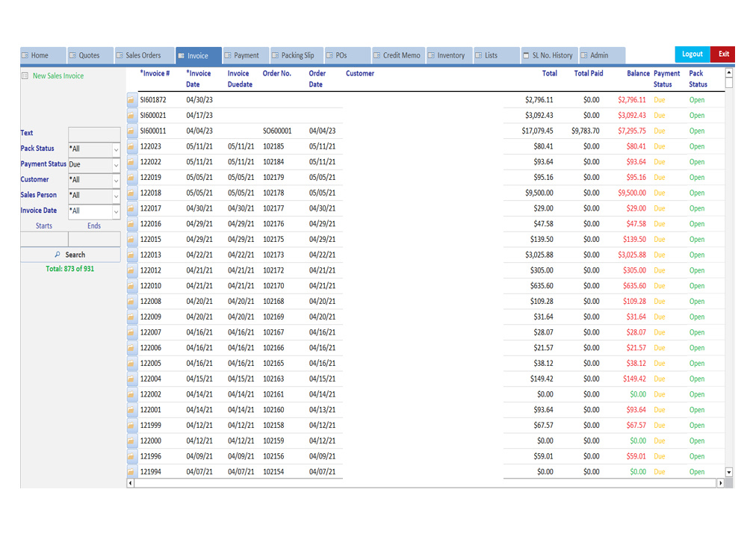The image size is (747, 560).
Task: Click the red Exit button
Action: pyautogui.click(x=722, y=55)
